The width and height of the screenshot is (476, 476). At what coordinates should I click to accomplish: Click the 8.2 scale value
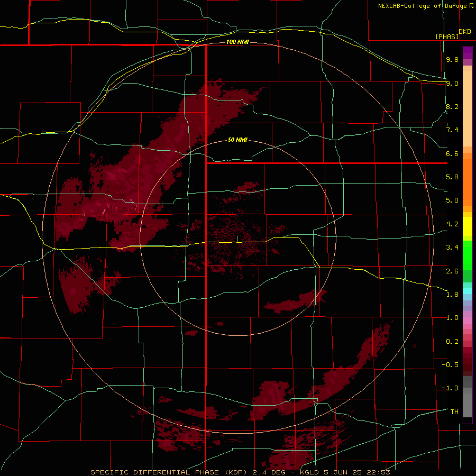[452, 106]
